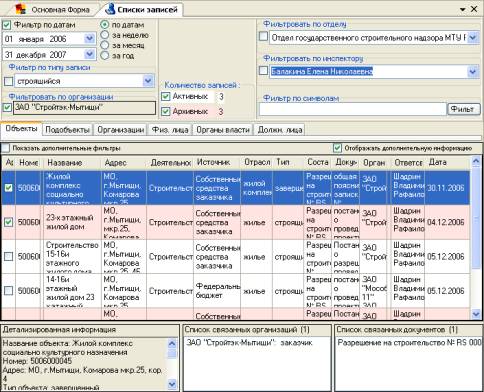Open the Организации tab
This screenshot has height=392, width=484.
(120, 130)
